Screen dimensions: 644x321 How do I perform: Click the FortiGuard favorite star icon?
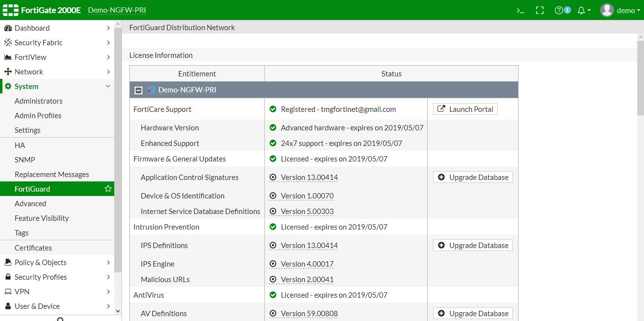pos(108,189)
